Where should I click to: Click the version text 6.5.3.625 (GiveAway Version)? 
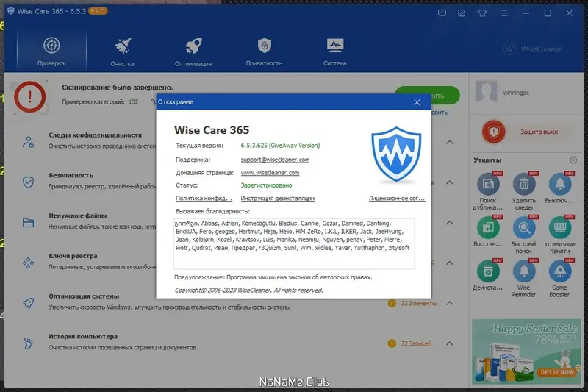point(280,146)
